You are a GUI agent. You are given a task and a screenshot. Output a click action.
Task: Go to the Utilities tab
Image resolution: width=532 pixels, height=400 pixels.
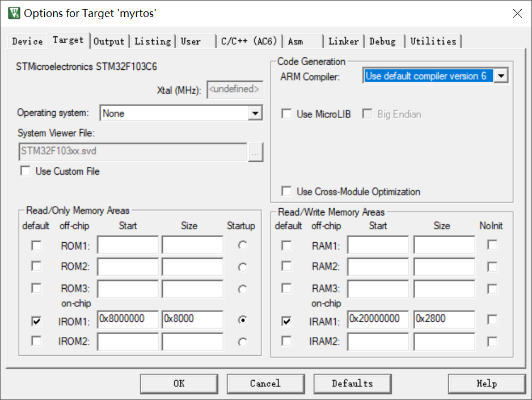[x=433, y=41]
